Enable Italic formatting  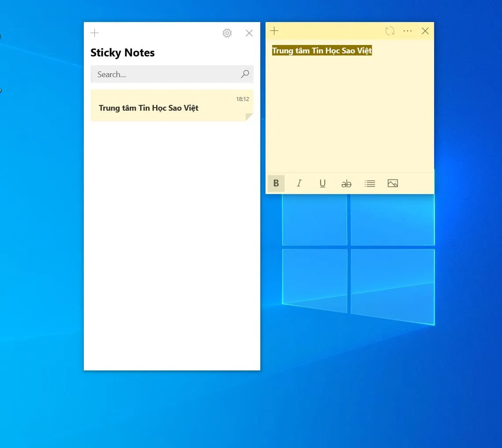coord(299,183)
